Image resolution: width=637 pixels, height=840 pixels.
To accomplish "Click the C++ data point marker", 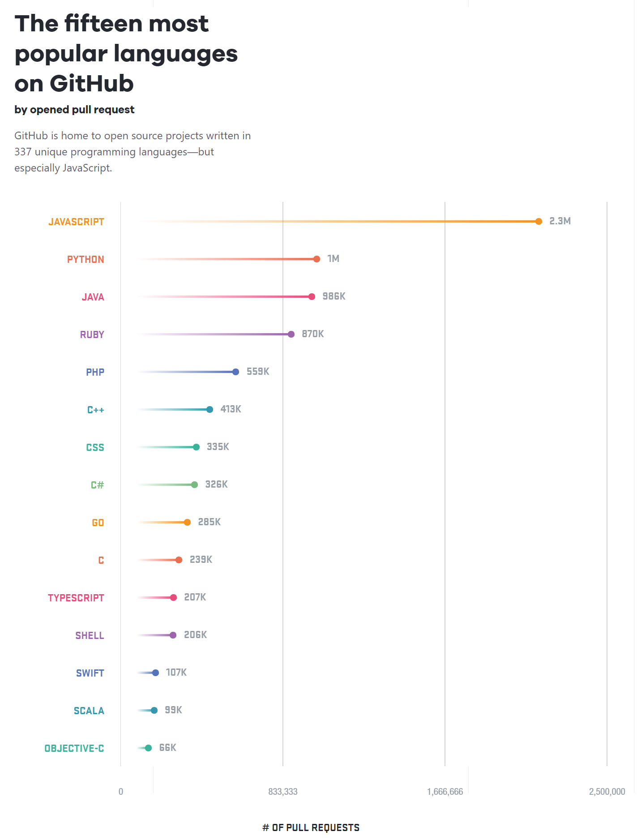I will pyautogui.click(x=209, y=409).
